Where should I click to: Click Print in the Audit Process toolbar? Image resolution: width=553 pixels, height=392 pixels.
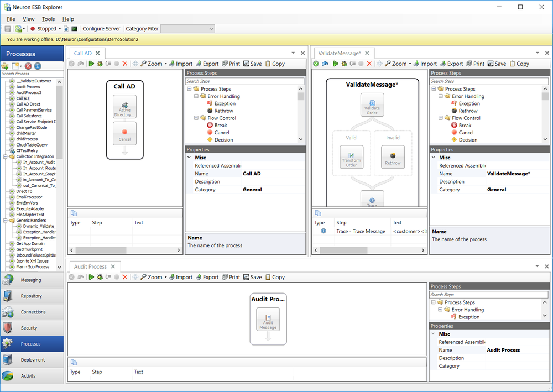coord(231,277)
